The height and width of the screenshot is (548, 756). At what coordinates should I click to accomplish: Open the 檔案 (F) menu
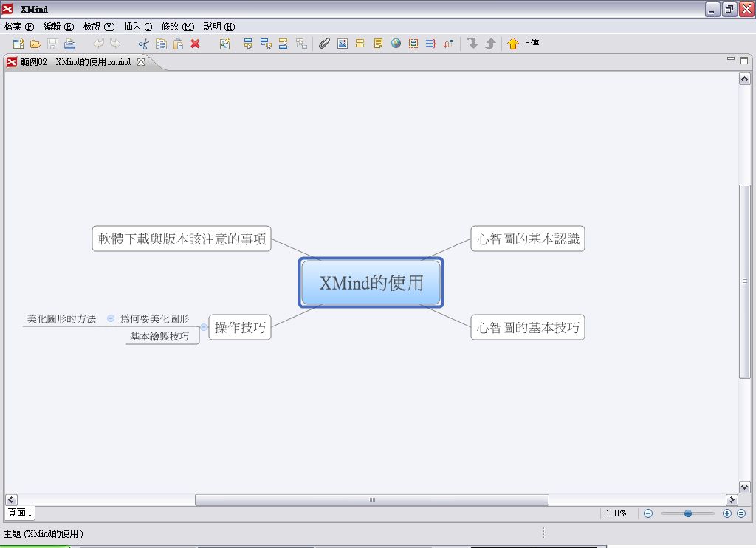[18, 27]
